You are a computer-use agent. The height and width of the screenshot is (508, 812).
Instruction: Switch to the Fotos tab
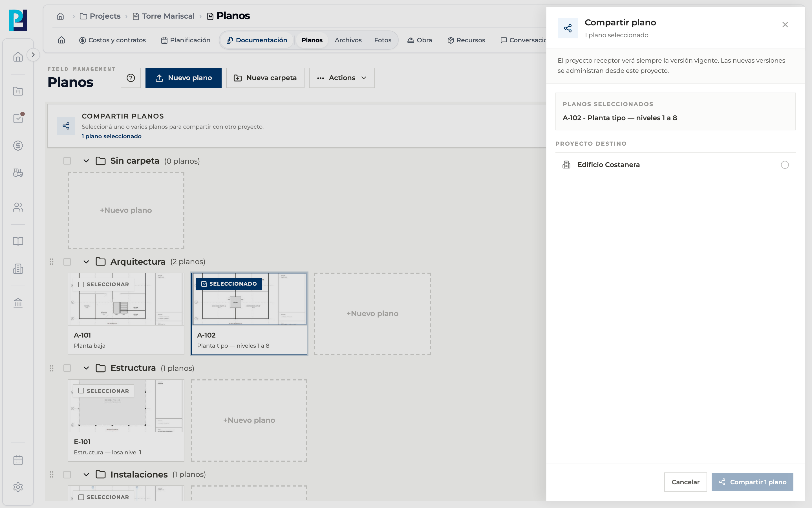(383, 40)
